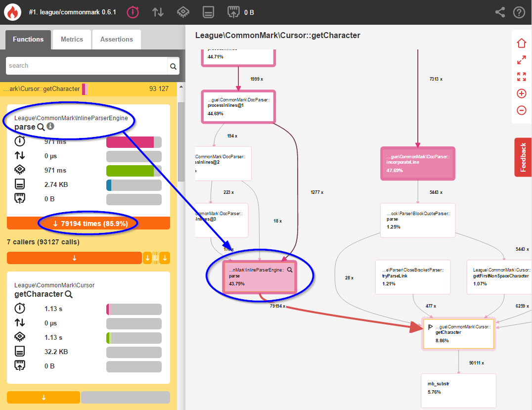532x410 pixels.
Task: Click the 90111 x edge label
Action: pos(476,363)
